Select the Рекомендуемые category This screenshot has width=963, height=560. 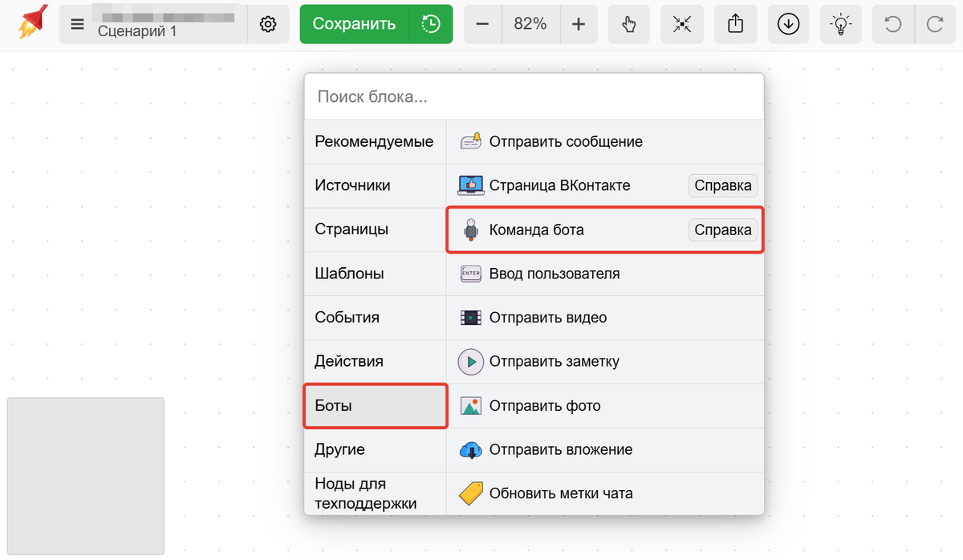coord(375,142)
